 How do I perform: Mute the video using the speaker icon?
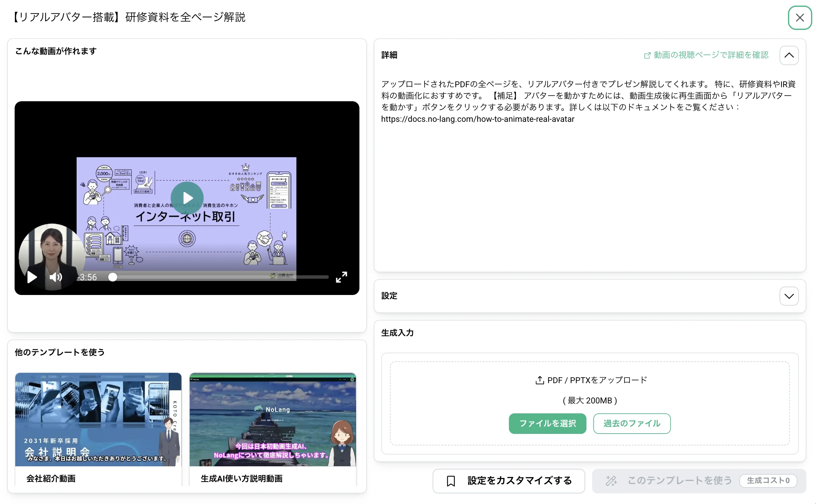(56, 277)
